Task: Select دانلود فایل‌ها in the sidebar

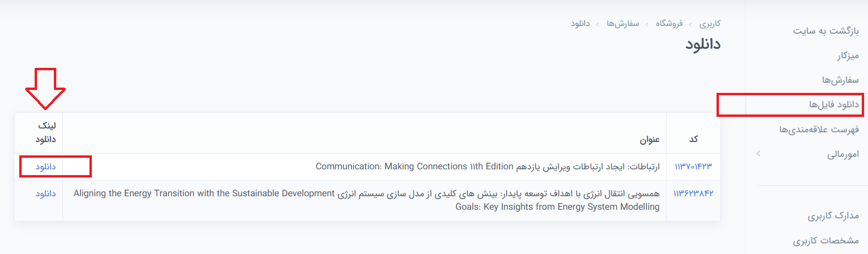Action: click(x=833, y=104)
